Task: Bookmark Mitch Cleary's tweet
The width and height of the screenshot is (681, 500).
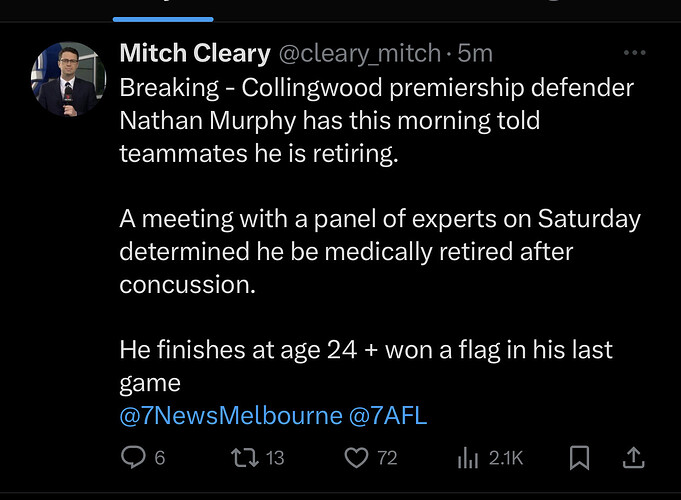Action: 579,458
